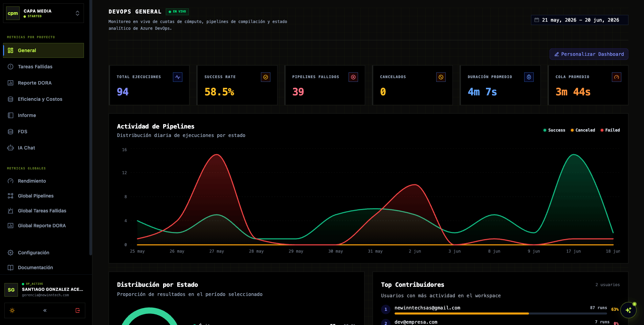
Task: Click the EN VIVO live badge
Action: click(x=177, y=12)
